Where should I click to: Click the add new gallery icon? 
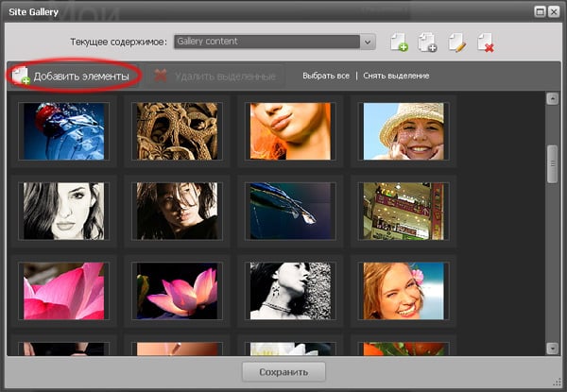pyautogui.click(x=399, y=42)
